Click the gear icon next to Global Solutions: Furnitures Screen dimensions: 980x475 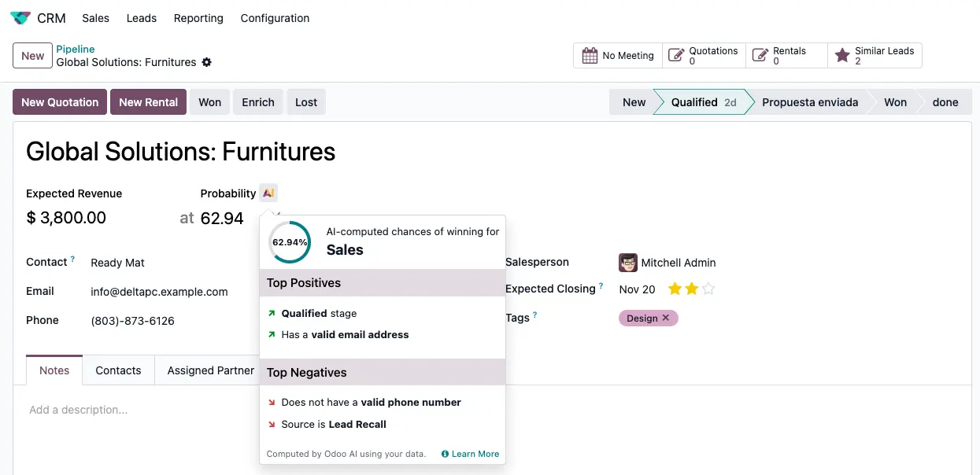coord(206,62)
